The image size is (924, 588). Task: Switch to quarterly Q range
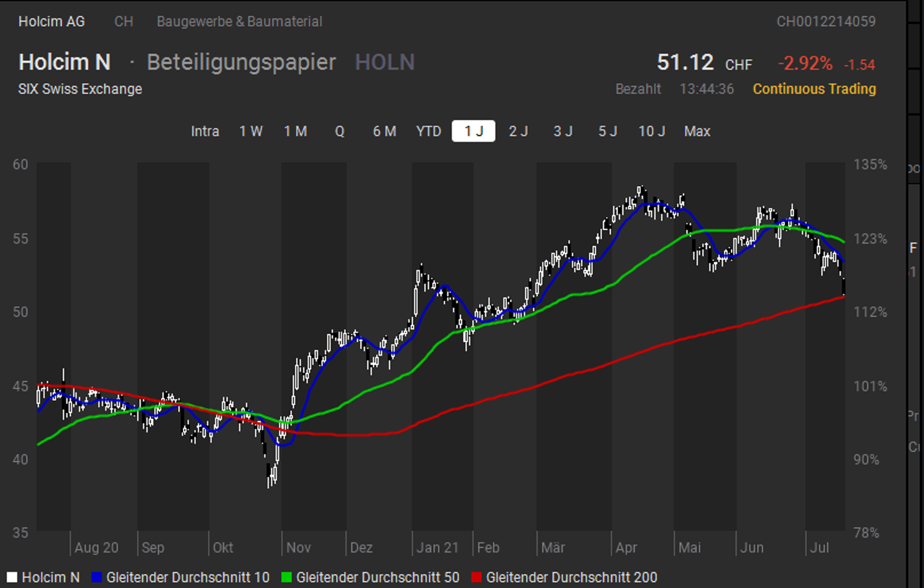point(340,131)
